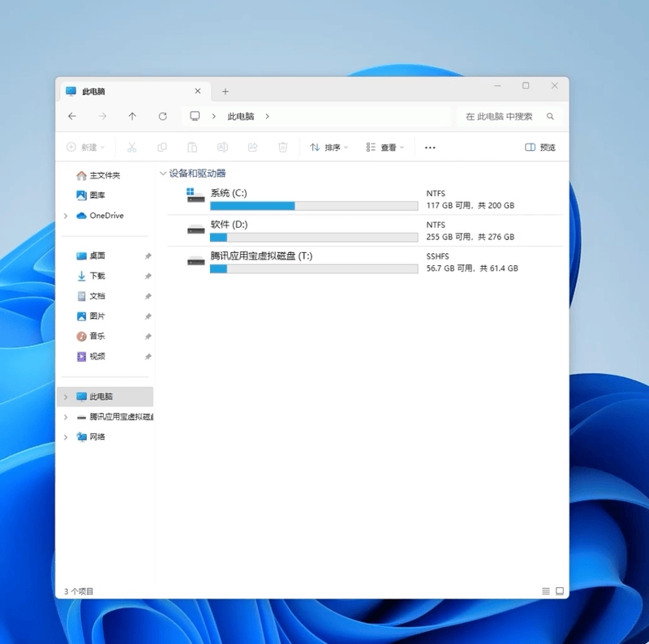Screen dimensions: 649x644
Task: Click the 系统 (C:) drive icon
Action: [x=196, y=195]
